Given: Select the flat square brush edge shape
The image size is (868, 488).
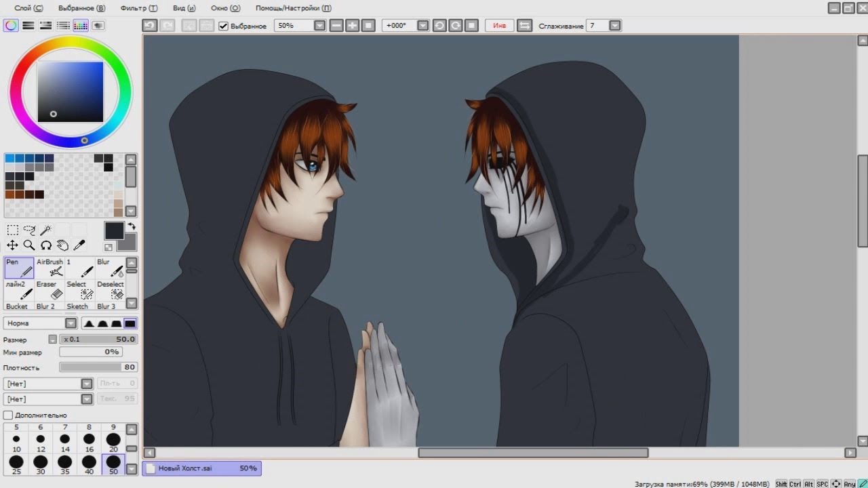Looking at the screenshot, I should pos(130,323).
